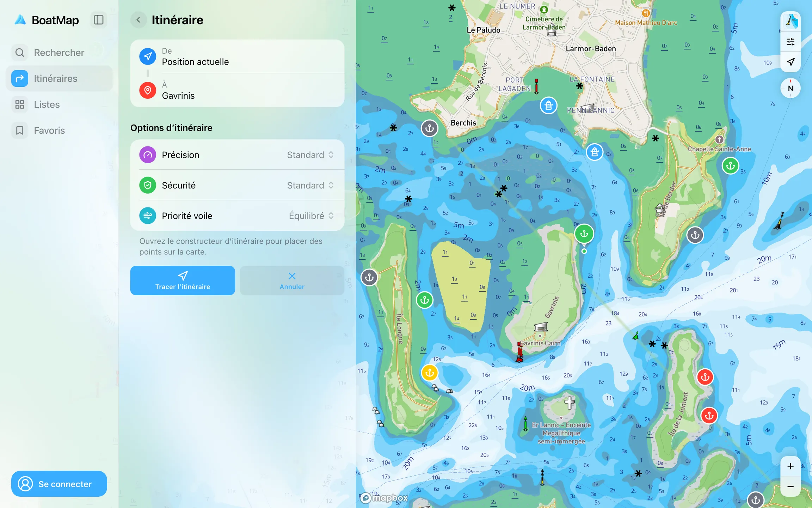Click the Se connecter button

[x=59, y=484]
